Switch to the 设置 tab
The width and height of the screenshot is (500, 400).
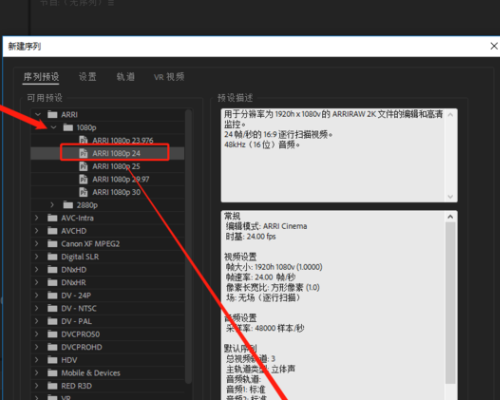click(x=87, y=77)
